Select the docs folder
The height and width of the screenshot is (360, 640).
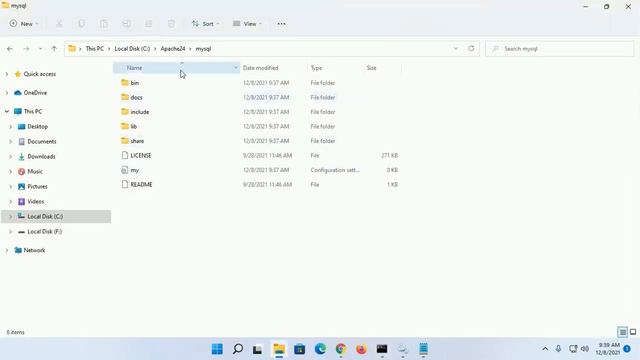tap(136, 97)
